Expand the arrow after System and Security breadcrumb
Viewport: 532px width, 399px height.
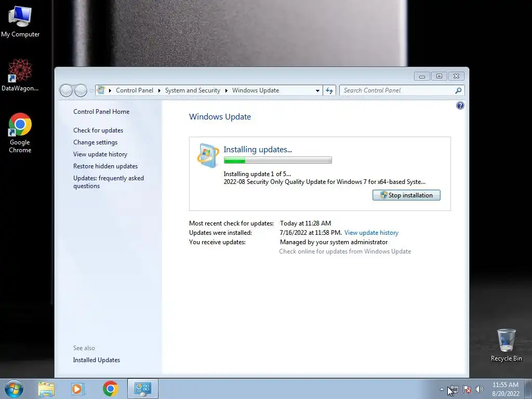pos(227,90)
